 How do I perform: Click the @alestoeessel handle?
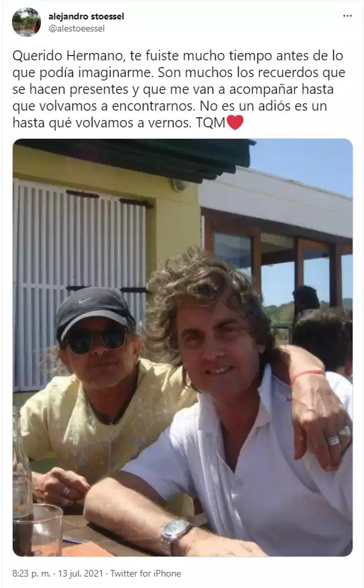[x=76, y=29]
